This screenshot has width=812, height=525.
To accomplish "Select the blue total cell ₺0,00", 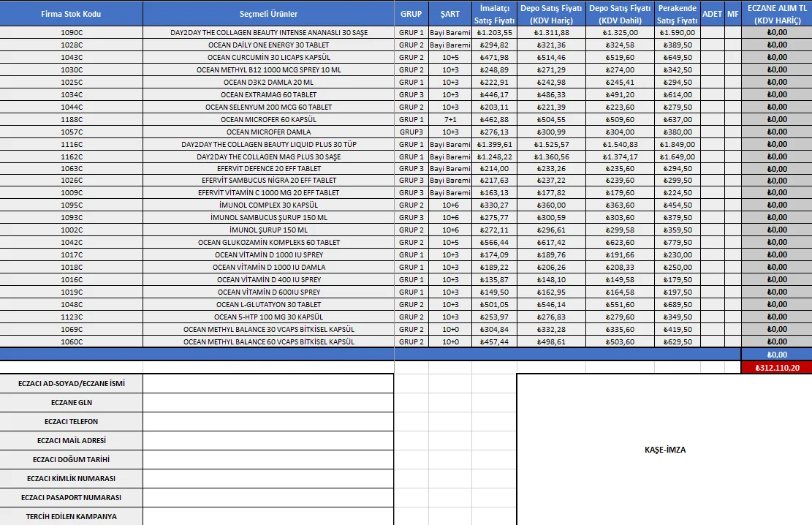I will click(777, 355).
